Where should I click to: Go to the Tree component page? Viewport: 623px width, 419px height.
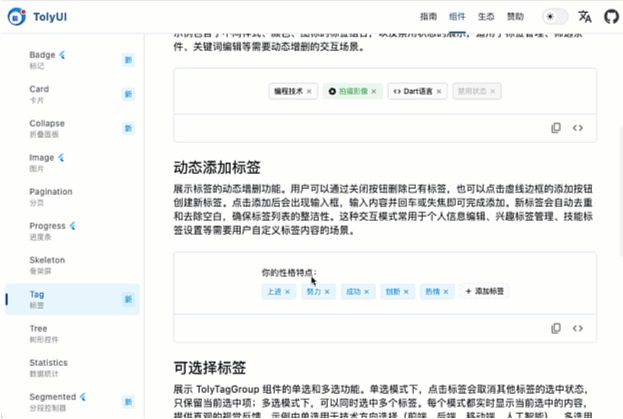[x=72, y=333]
